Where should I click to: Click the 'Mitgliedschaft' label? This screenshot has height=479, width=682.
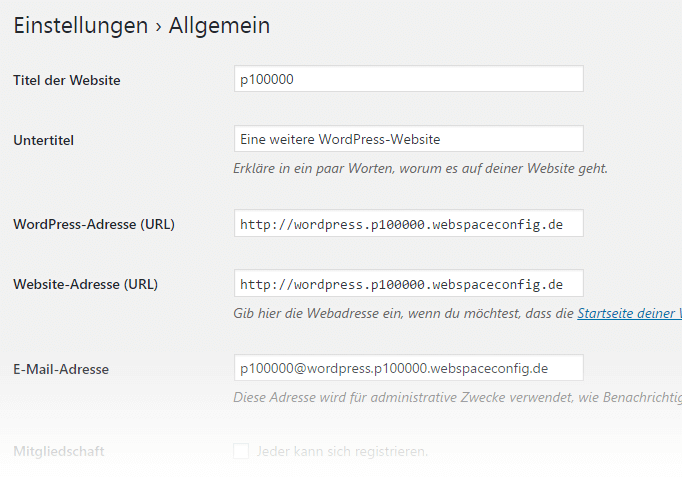[59, 451]
